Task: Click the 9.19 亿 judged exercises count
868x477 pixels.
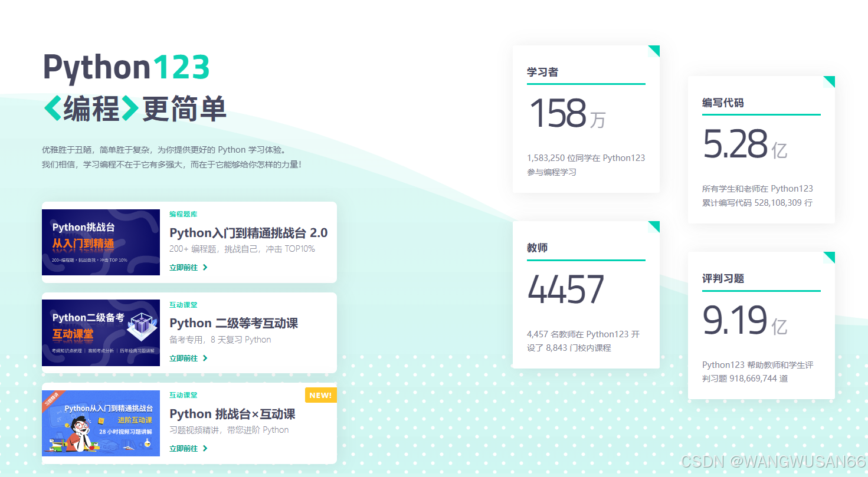Action: [x=745, y=320]
